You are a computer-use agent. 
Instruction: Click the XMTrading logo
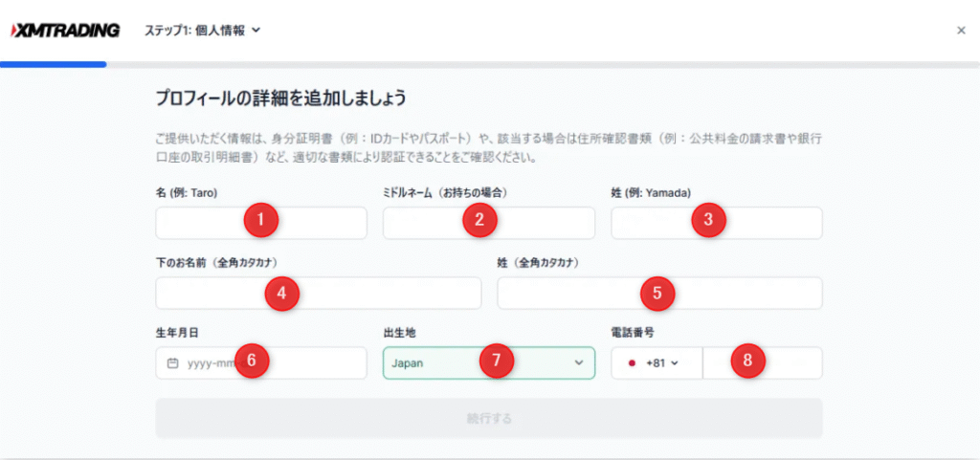click(65, 31)
